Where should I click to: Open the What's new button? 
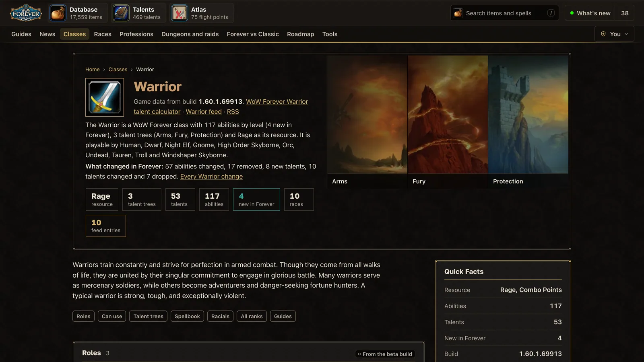click(x=590, y=13)
